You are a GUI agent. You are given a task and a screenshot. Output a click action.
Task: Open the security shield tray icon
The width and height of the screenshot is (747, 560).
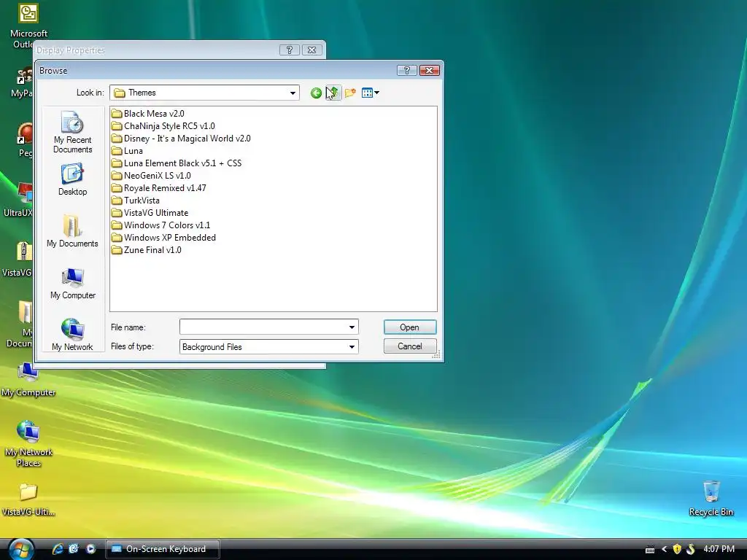pyautogui.click(x=677, y=549)
